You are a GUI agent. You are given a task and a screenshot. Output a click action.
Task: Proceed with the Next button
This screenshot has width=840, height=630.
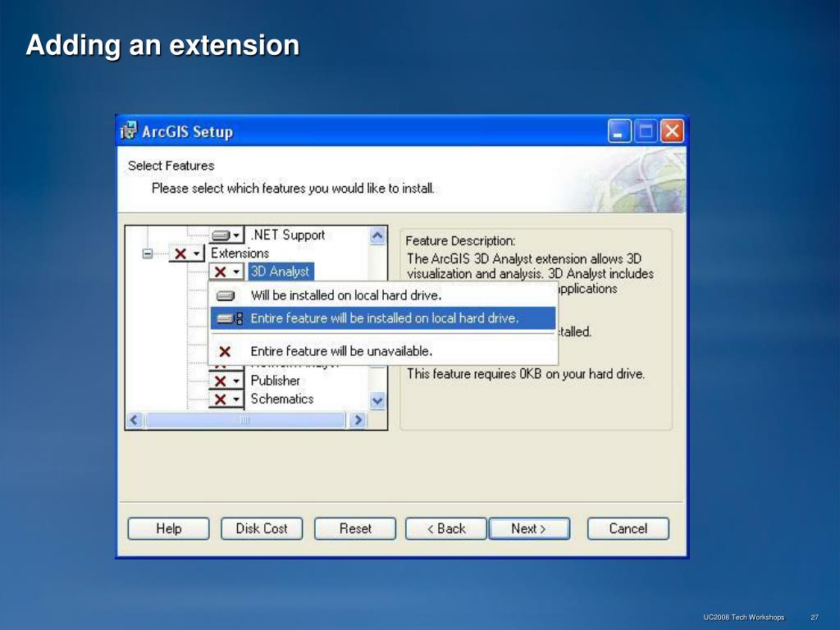pyautogui.click(x=529, y=529)
